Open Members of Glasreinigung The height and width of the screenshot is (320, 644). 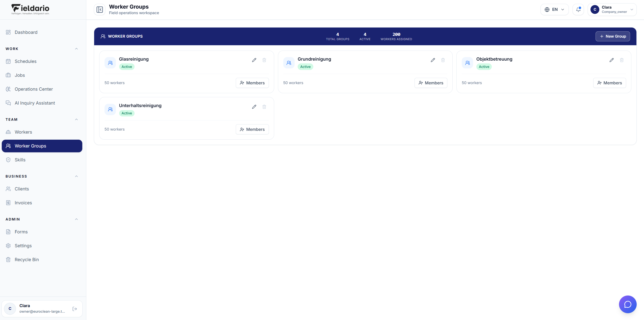(252, 83)
